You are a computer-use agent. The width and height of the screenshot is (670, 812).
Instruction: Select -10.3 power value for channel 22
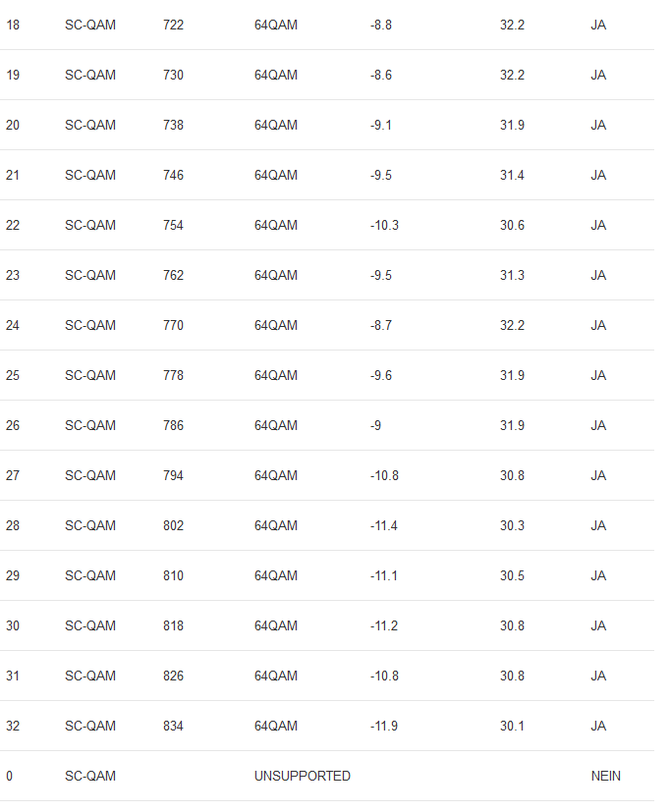pos(384,225)
